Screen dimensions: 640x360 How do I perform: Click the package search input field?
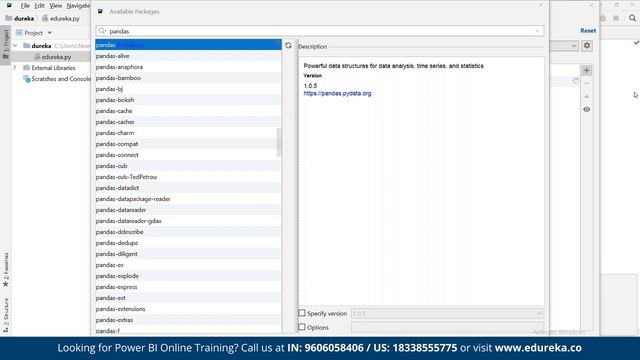pyautogui.click(x=320, y=31)
